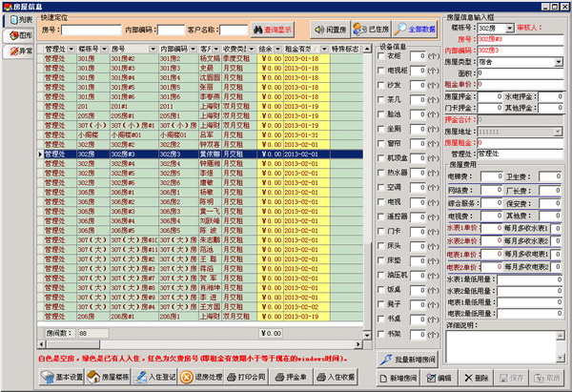The height and width of the screenshot is (392, 572).
Task: Click 客户名称 quick search field
Action: click(234, 30)
